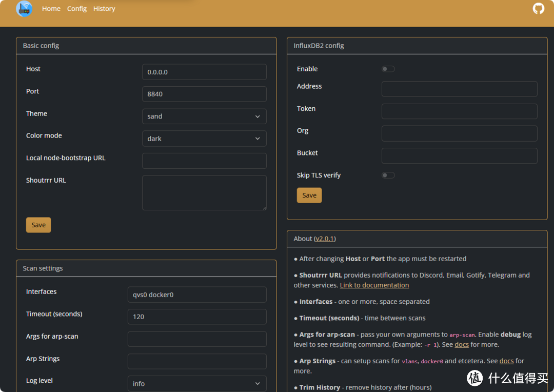Toggle the InfluxDB2 Enable switch
This screenshot has height=392, width=554.
(388, 69)
